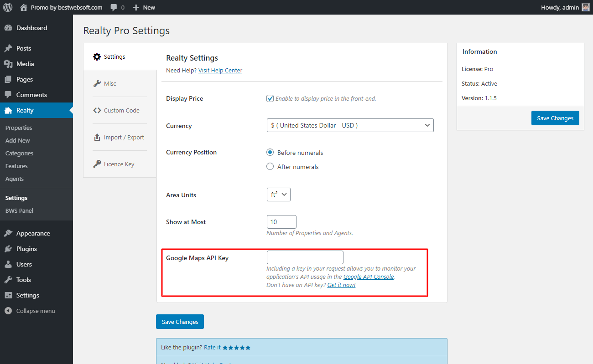Click the Media library icon
Screen dimensions: 593x364
click(8, 64)
